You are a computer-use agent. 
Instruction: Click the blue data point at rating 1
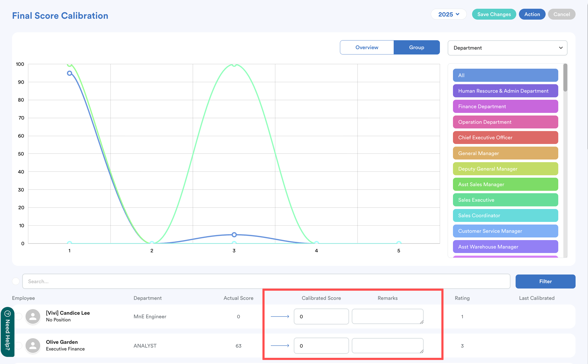tap(69, 73)
